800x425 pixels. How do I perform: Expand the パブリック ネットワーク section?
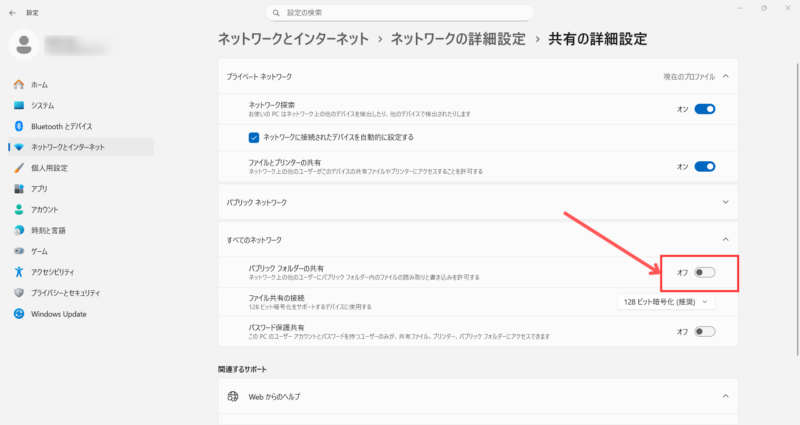(725, 202)
